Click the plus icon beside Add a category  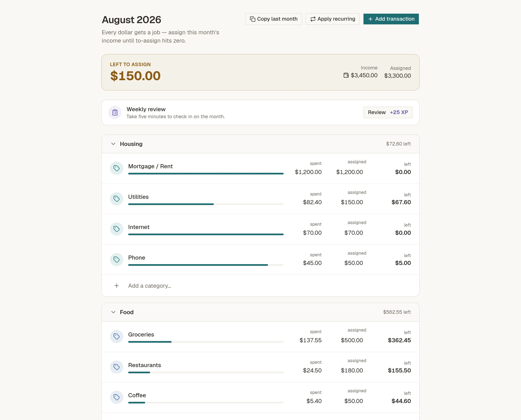[x=116, y=286]
